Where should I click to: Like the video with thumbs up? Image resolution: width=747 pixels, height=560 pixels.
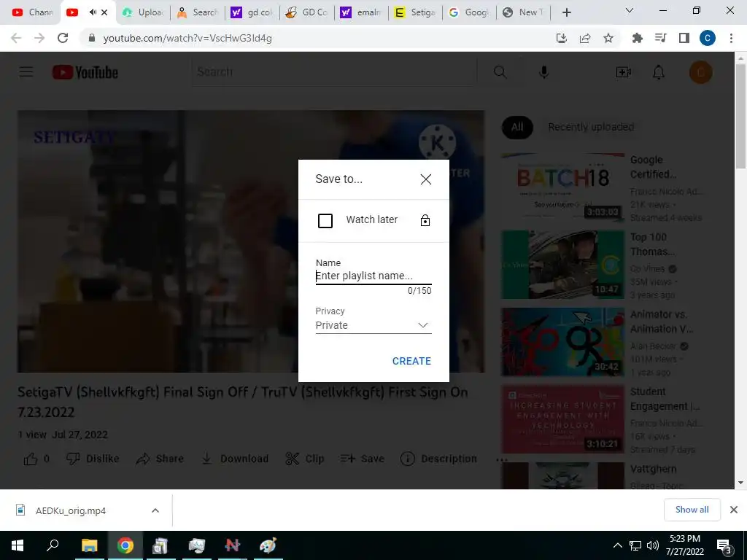pos(36,459)
